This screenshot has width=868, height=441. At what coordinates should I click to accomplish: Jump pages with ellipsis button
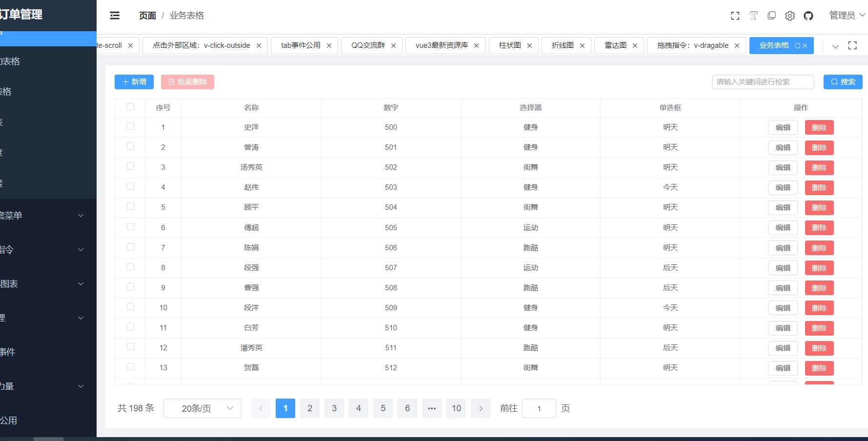(x=432, y=408)
